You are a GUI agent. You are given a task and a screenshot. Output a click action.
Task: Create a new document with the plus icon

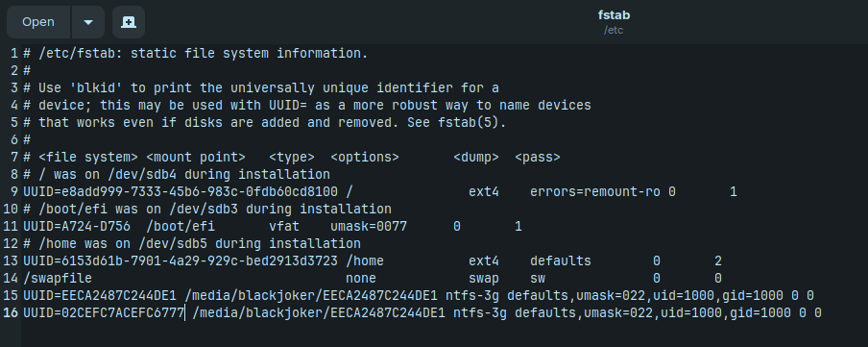pyautogui.click(x=129, y=22)
